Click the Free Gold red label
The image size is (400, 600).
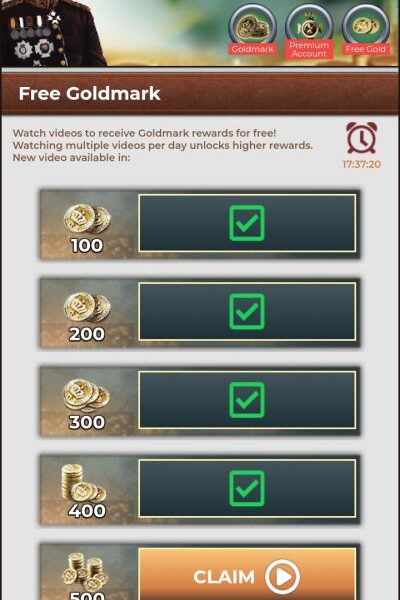tap(366, 49)
